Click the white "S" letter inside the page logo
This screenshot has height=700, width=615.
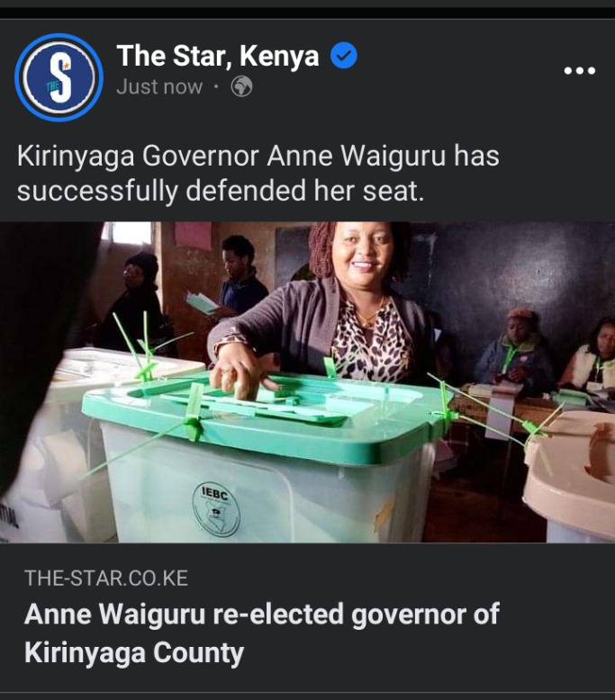[59, 77]
